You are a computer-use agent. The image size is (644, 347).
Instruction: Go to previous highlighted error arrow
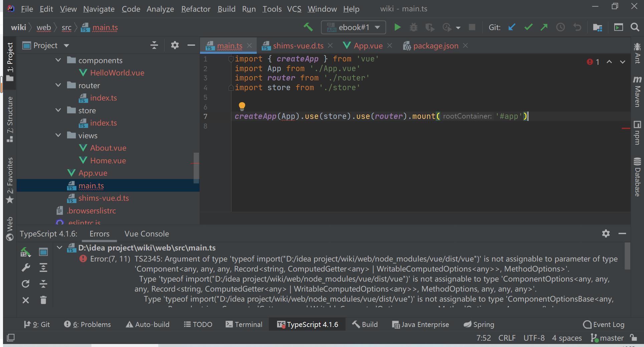609,62
